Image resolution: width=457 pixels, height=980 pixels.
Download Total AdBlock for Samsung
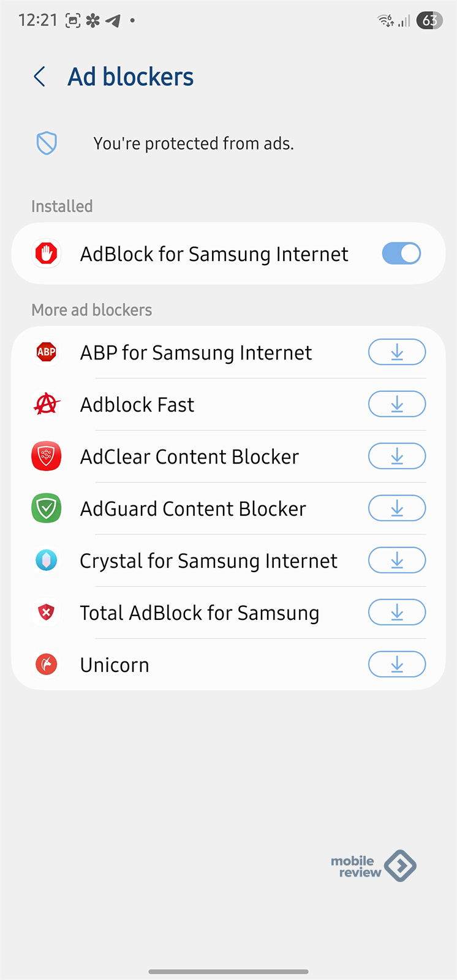coord(397,612)
